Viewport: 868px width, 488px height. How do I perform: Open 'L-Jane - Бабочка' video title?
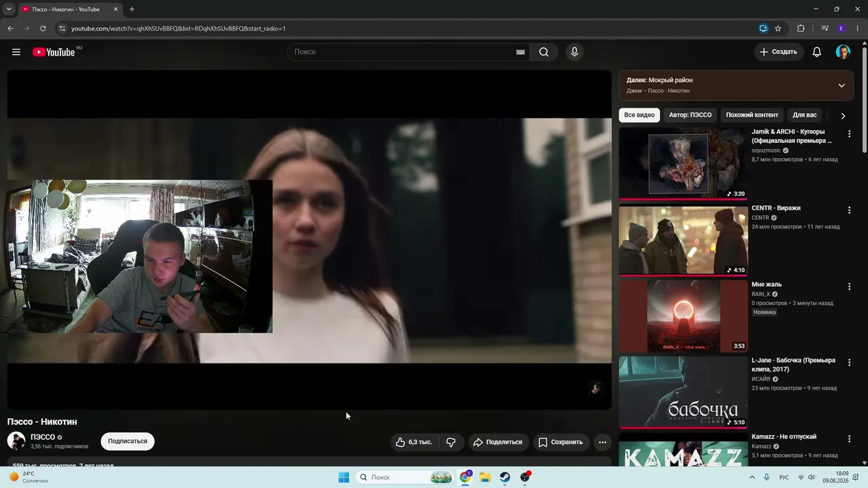[x=793, y=365]
